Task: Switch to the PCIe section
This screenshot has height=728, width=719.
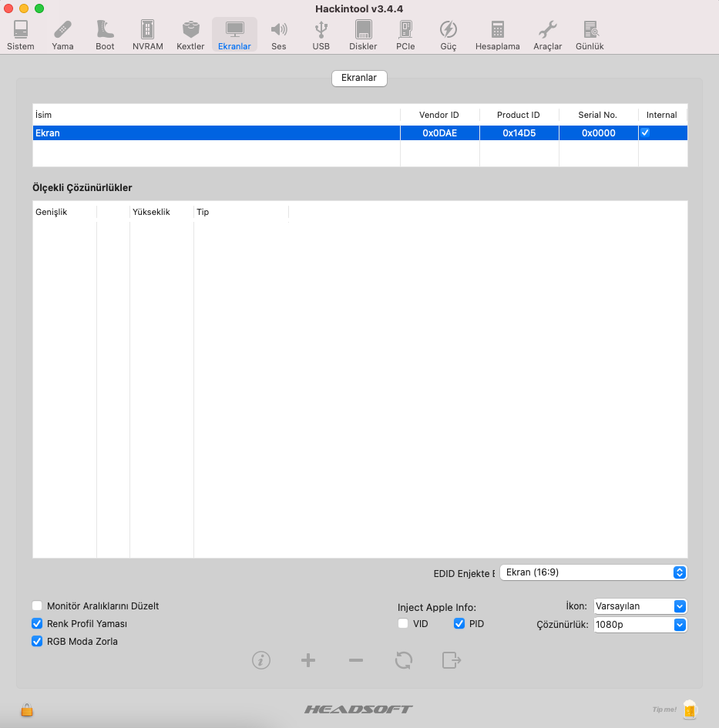Action: 405,35
